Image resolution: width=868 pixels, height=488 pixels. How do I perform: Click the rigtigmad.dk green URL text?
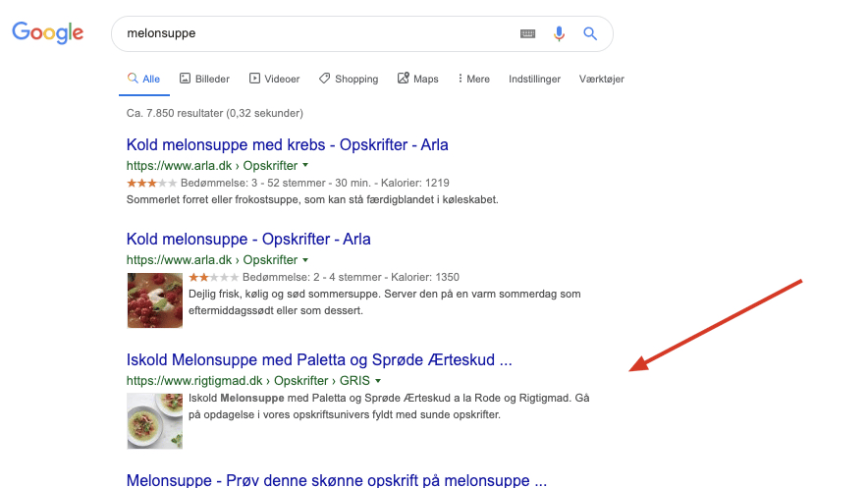(x=248, y=381)
